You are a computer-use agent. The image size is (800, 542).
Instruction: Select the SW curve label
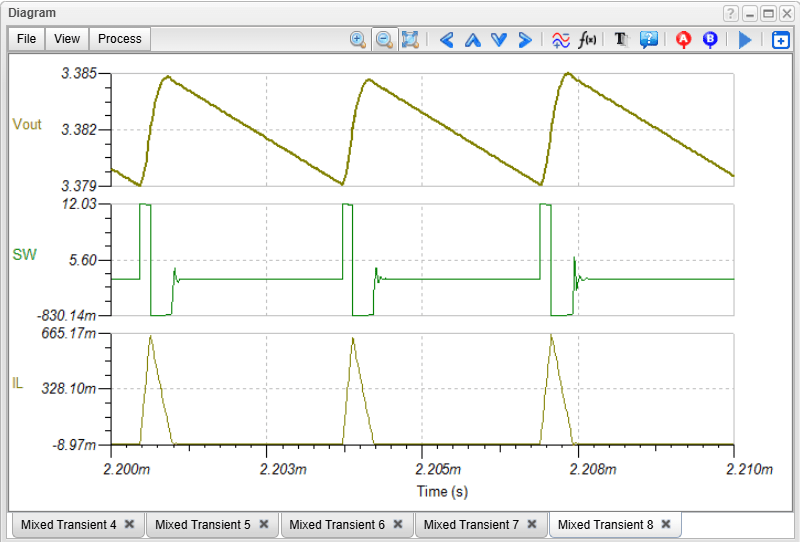pos(24,254)
